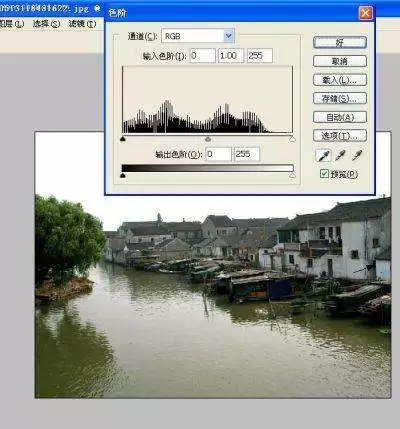Click the 好 OK button
The height and width of the screenshot is (429, 400).
(x=340, y=42)
